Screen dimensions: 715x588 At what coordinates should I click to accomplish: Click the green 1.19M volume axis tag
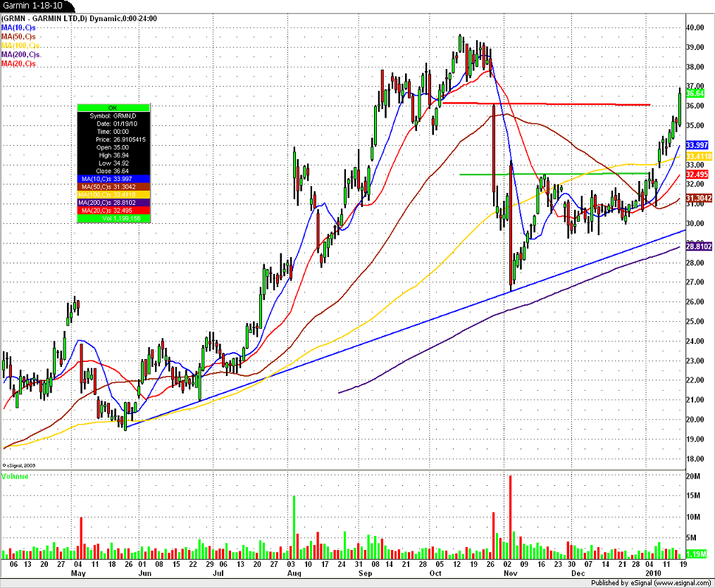696,554
